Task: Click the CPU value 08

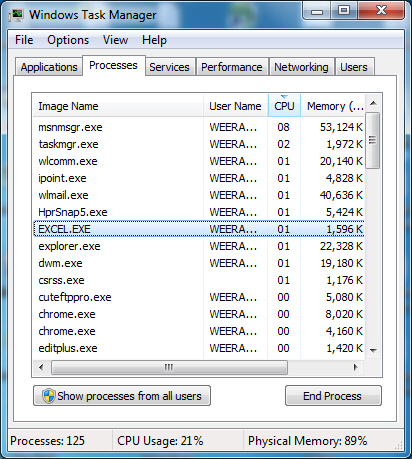Action: pos(283,127)
